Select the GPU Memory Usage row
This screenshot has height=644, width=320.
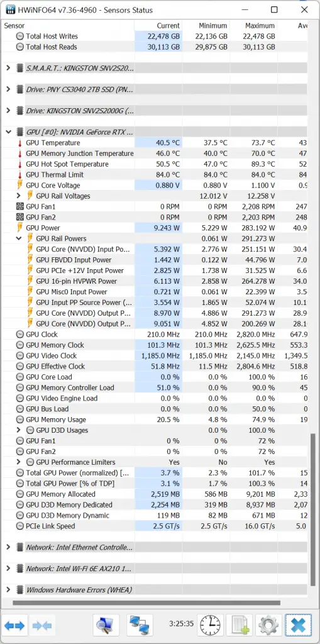click(154, 419)
